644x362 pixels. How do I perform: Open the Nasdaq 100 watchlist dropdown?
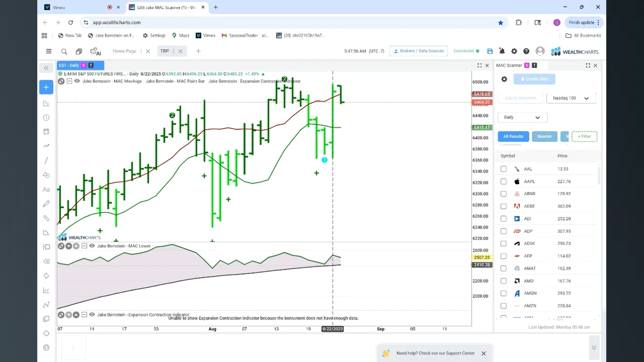click(571, 98)
